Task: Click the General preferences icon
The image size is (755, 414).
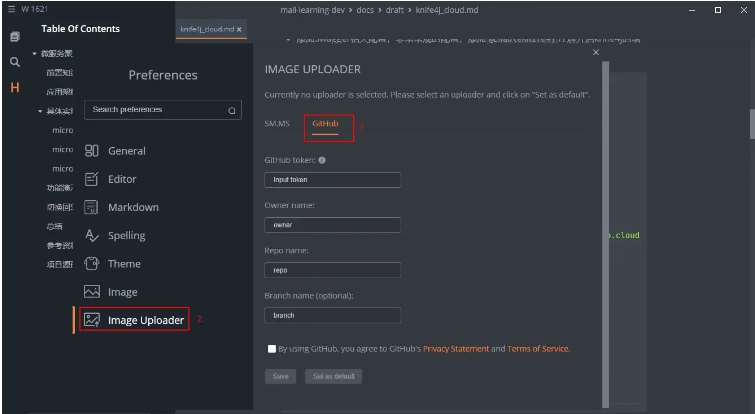Action: 91,151
